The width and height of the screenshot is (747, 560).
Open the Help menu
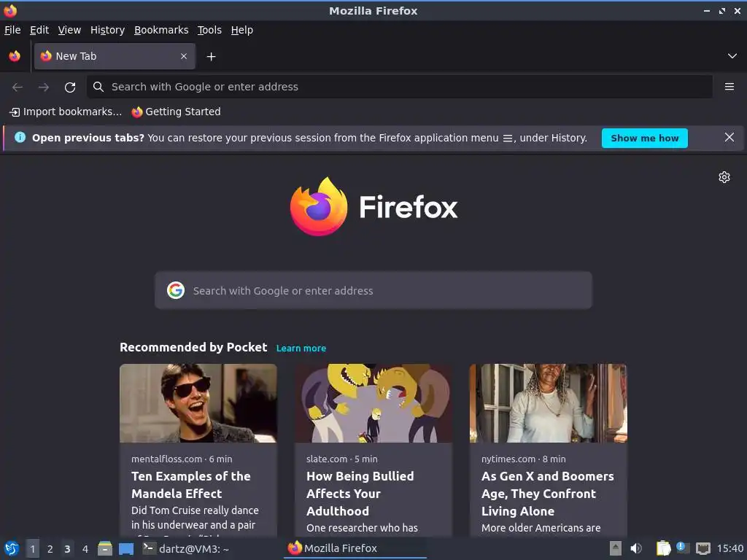[242, 30]
